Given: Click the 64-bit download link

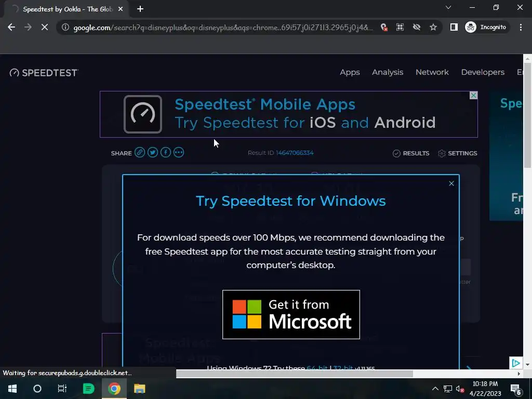Looking at the screenshot, I should pyautogui.click(x=317, y=368).
